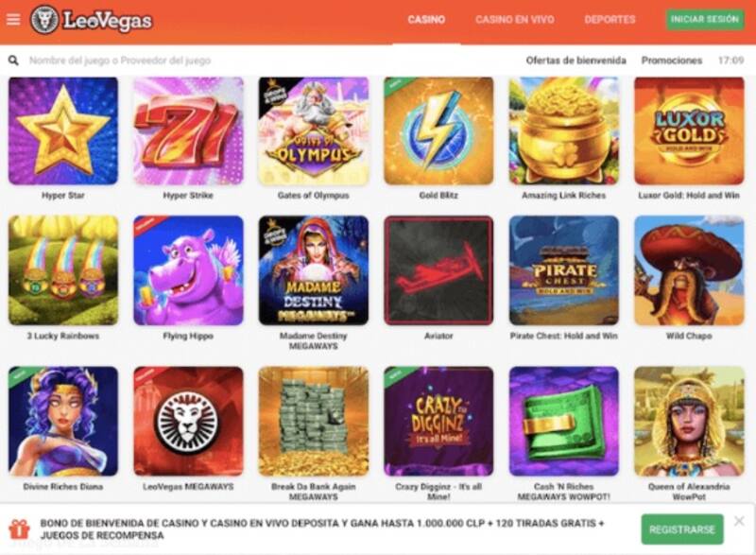Open the hamburger menu icon
The image size is (756, 555).
13,19
